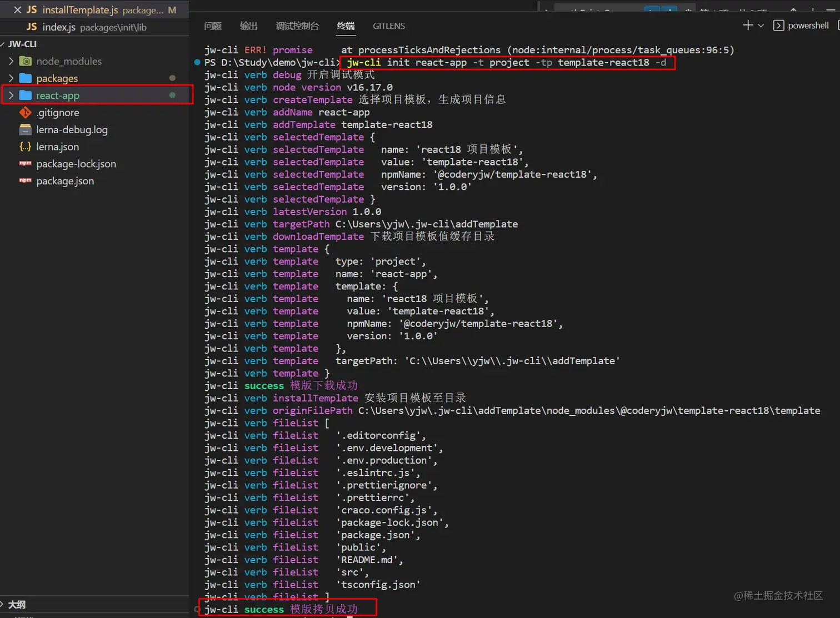840x618 pixels.
Task: Switch to the 输出 output tab
Action: [x=248, y=26]
